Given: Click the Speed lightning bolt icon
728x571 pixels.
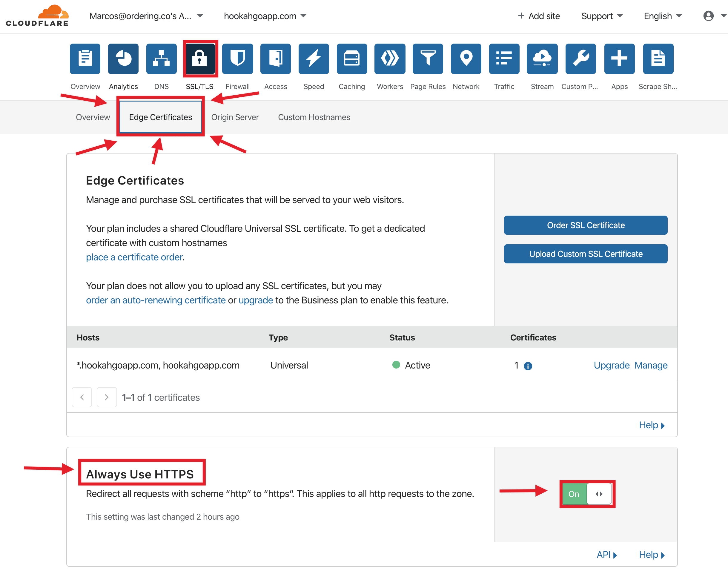Looking at the screenshot, I should (314, 59).
